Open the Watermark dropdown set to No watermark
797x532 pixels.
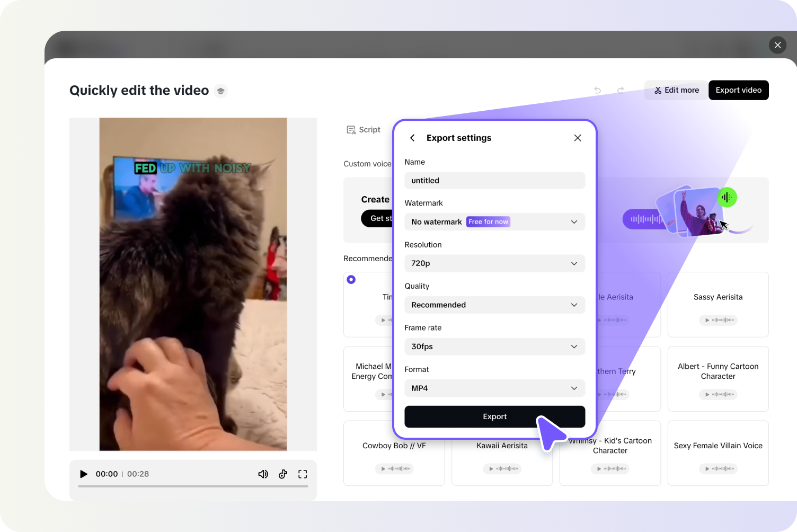tap(494, 221)
